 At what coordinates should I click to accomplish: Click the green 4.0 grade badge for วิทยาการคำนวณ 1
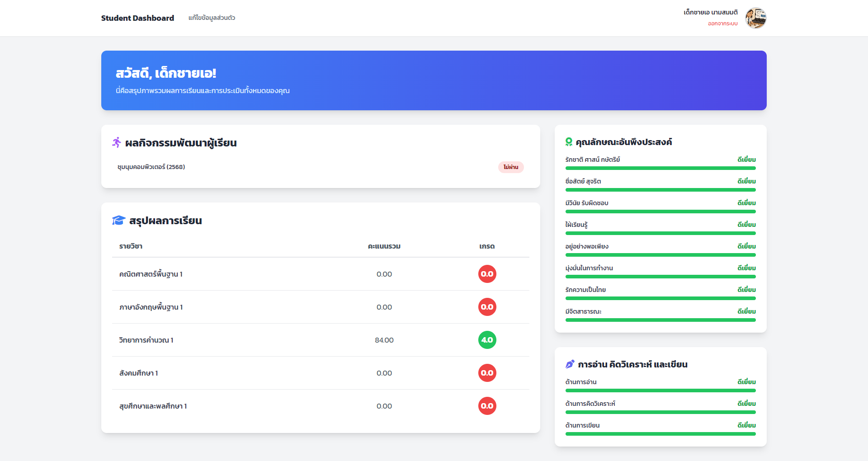point(487,340)
